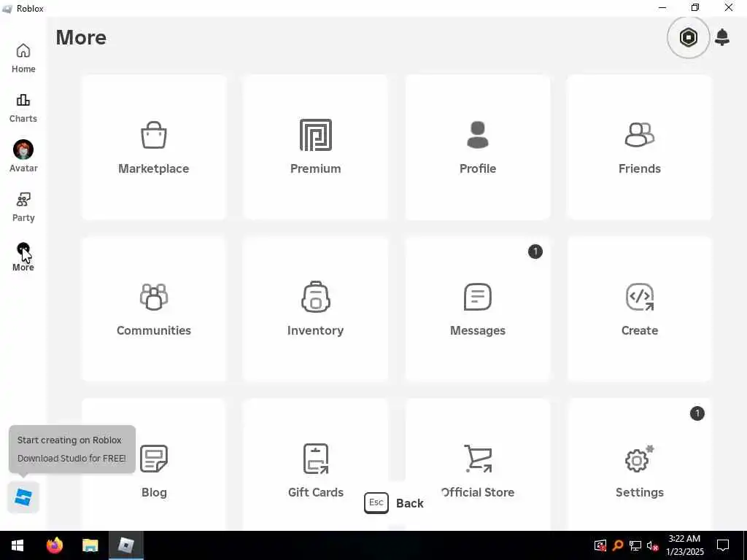Click the Settings label text
The width and height of the screenshot is (747, 560).
coord(639,492)
